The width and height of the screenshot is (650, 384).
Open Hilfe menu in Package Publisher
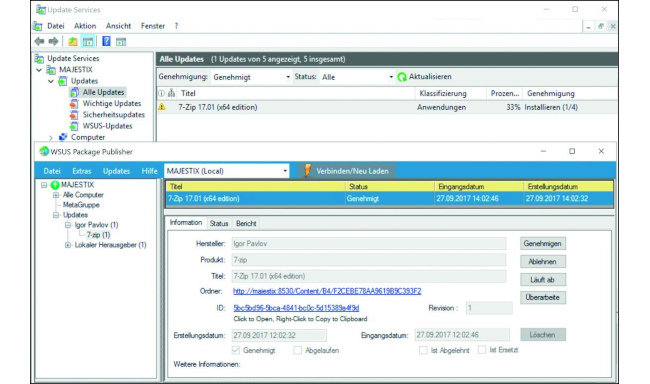pos(149,171)
